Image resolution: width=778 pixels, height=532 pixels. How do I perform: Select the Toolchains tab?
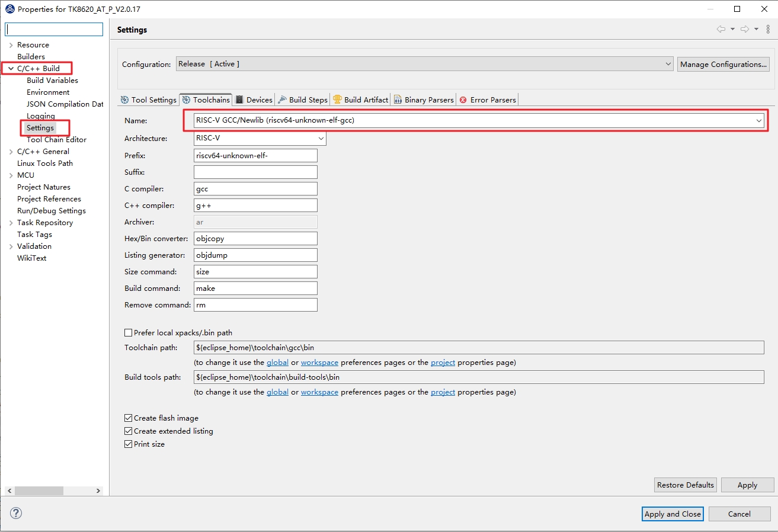click(x=206, y=100)
